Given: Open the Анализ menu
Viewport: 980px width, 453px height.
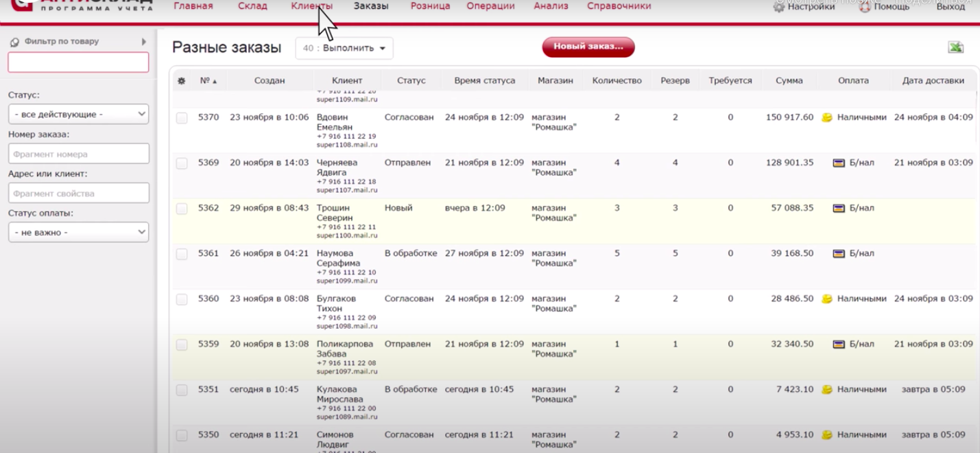Looking at the screenshot, I should tap(551, 6).
